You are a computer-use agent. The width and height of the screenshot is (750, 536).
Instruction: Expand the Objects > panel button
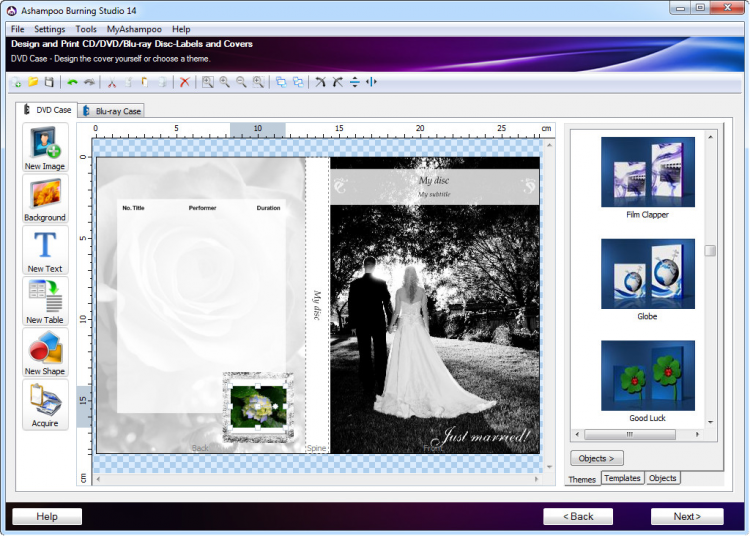(597, 458)
